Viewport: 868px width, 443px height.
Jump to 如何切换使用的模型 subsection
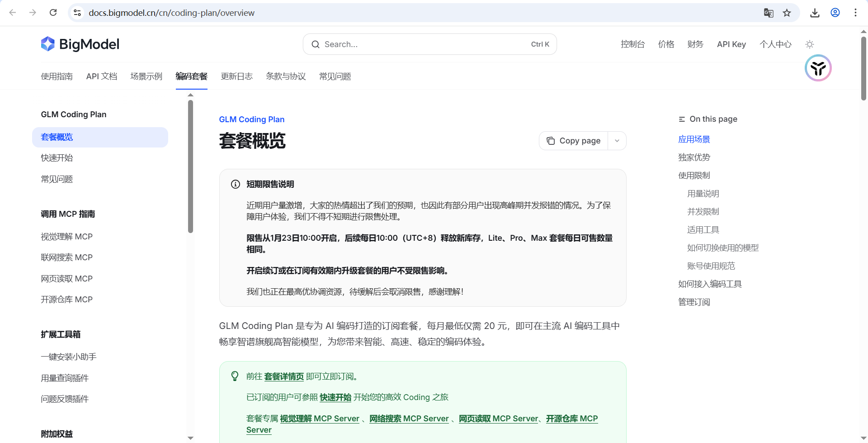(723, 248)
